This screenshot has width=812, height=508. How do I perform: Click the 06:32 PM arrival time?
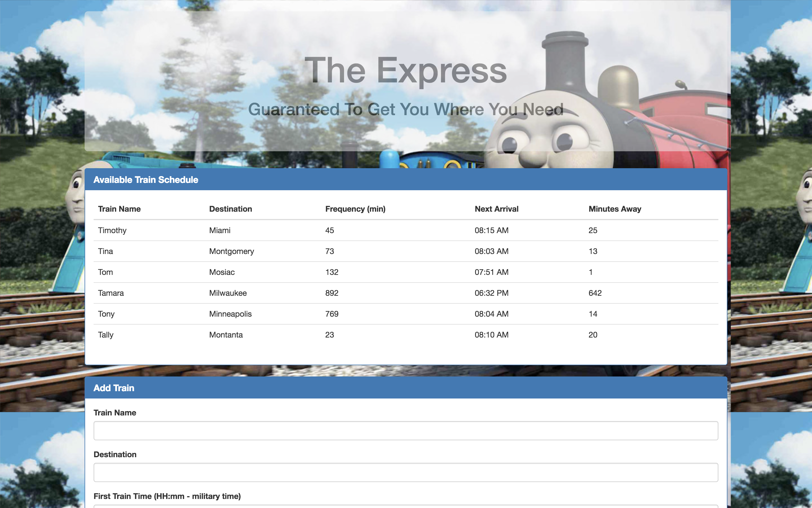click(x=491, y=293)
